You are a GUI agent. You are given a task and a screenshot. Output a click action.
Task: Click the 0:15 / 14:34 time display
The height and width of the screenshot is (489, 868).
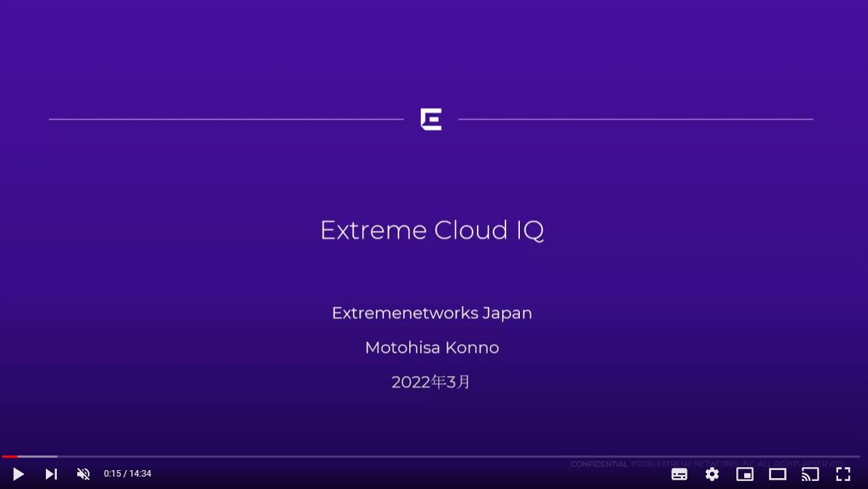(x=127, y=474)
